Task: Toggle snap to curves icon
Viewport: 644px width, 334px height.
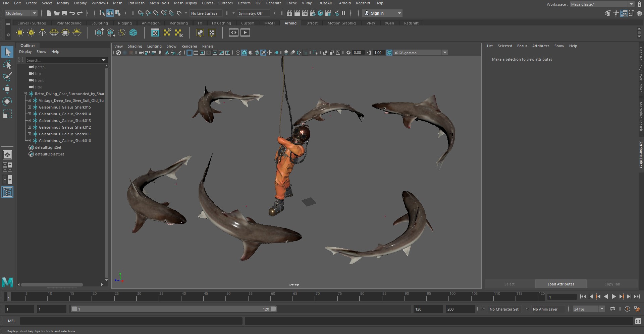Action: 148,13
